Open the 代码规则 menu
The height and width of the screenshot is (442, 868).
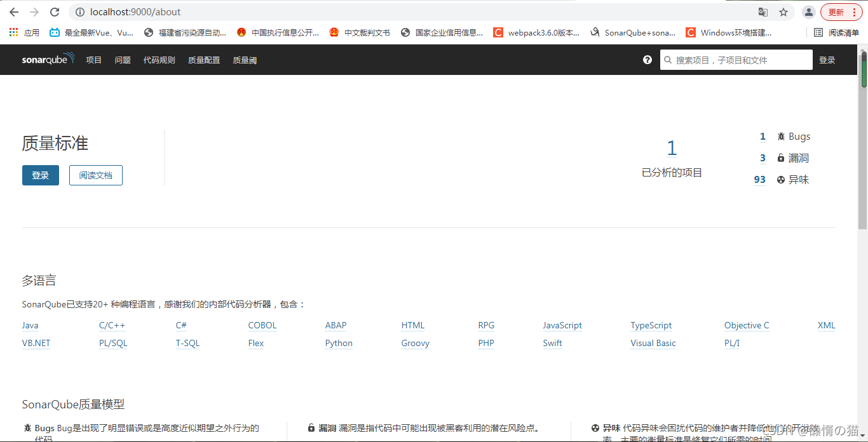tap(159, 60)
